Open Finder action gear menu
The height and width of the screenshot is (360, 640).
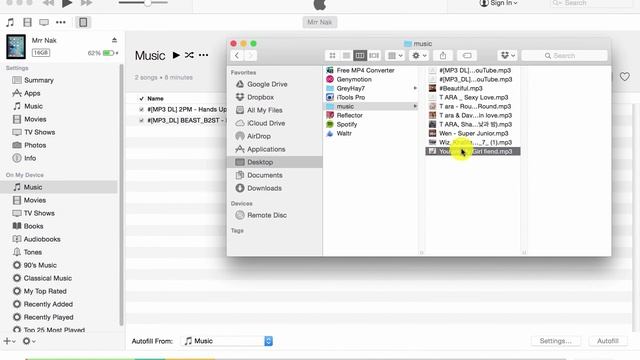419,56
